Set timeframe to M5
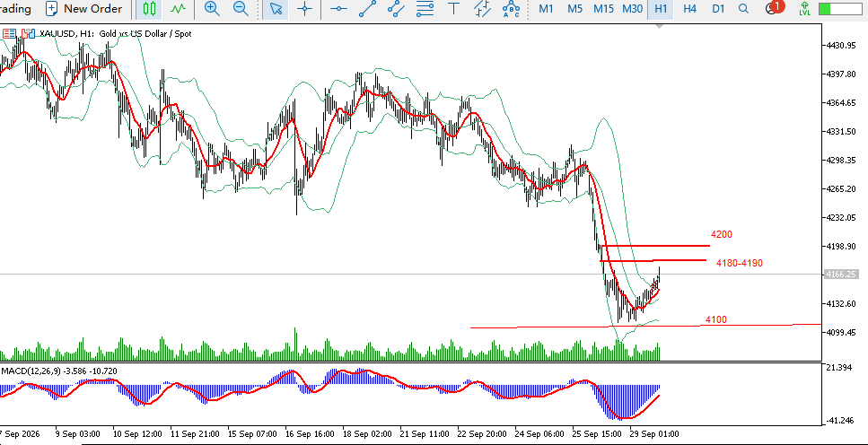868x445 pixels. coord(574,9)
